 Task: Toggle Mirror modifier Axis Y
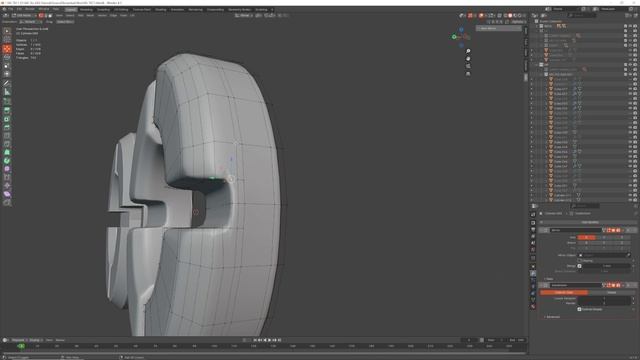click(604, 237)
